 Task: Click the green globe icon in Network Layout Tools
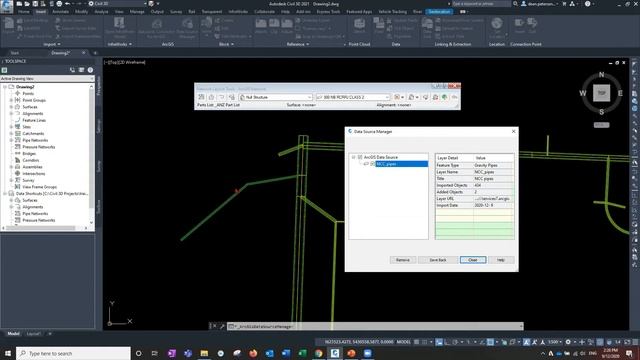pos(444,97)
